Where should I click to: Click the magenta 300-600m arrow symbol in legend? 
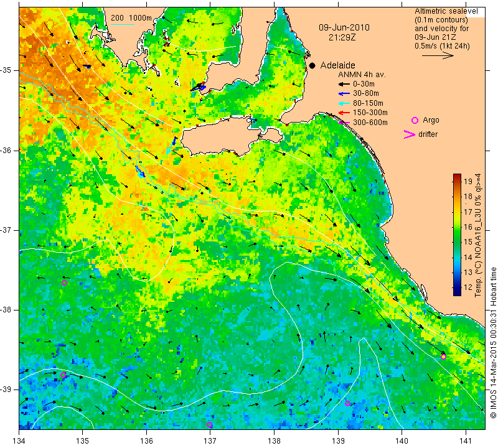[x=344, y=122]
